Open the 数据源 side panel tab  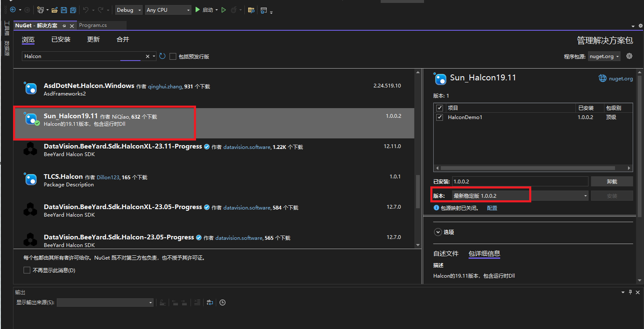click(x=6, y=48)
